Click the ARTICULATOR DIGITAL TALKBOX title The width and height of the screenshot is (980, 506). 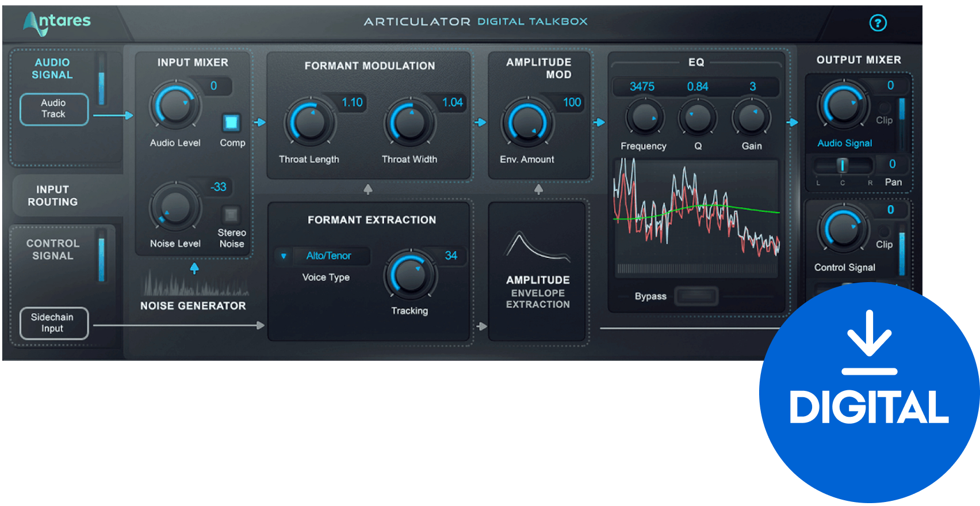[x=476, y=22]
